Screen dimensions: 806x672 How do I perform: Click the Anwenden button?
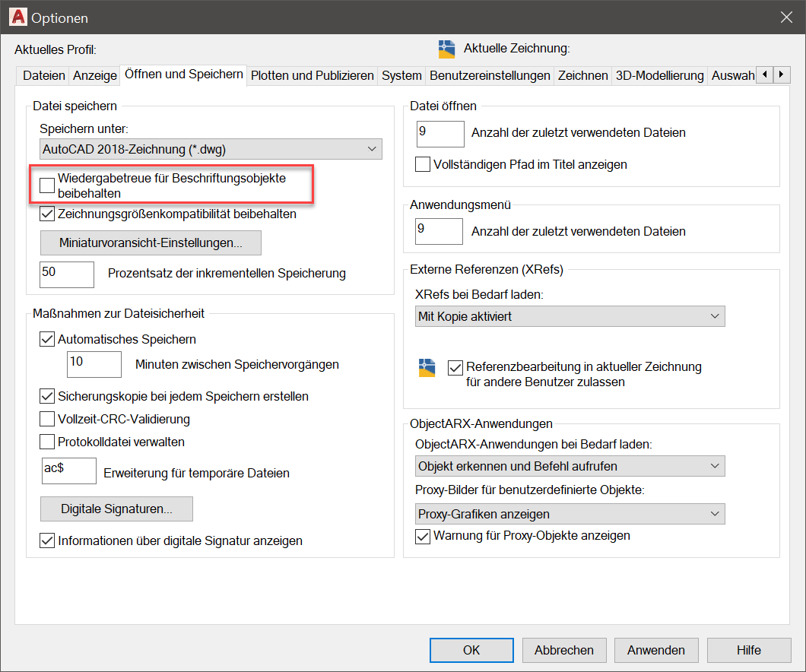coord(656,650)
